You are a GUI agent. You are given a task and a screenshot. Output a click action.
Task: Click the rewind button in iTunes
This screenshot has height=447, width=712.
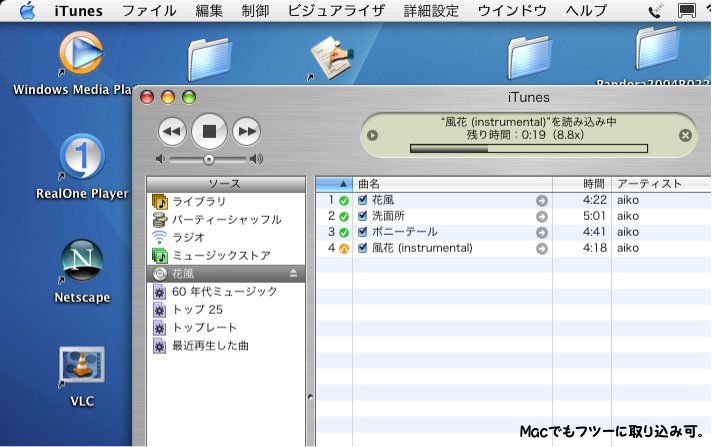click(x=172, y=131)
